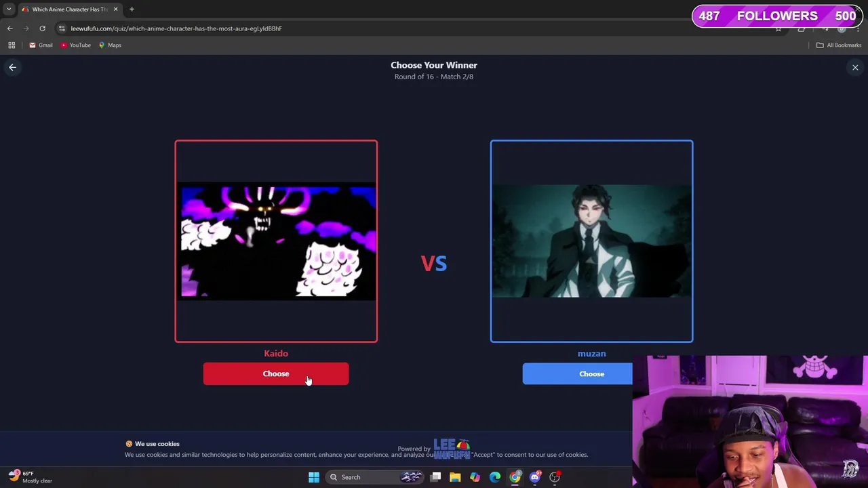868x488 pixels.
Task: Open the Maps bookmark
Action: [110, 45]
